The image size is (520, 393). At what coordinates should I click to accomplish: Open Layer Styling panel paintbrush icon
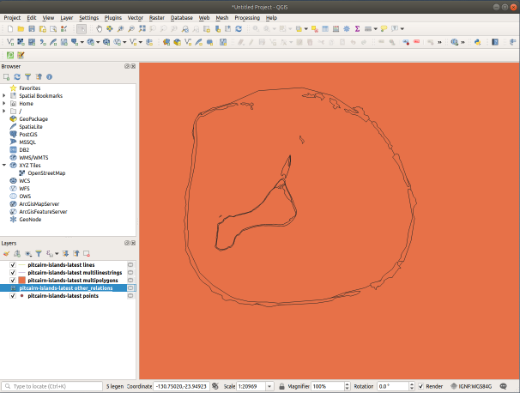6,254
